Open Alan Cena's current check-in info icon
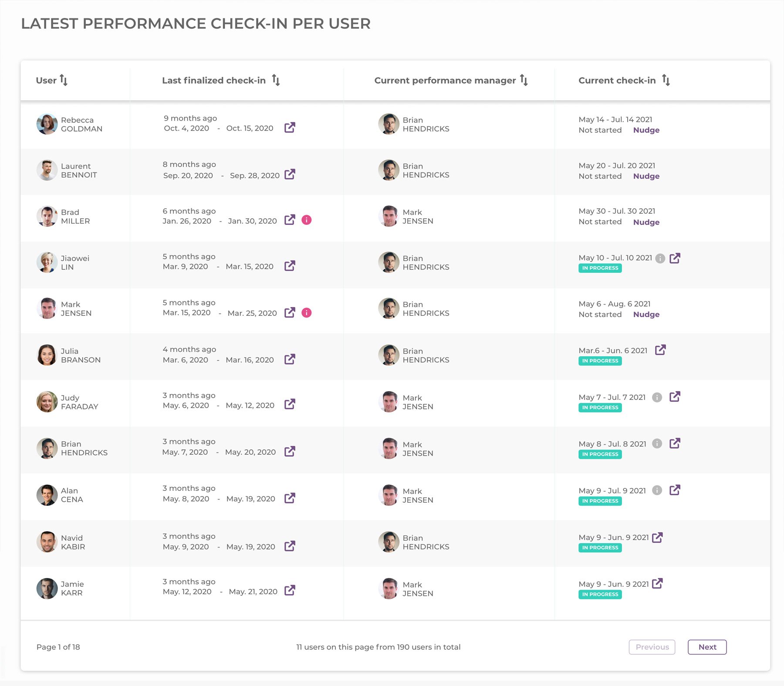The width and height of the screenshot is (784, 686). pos(658,490)
